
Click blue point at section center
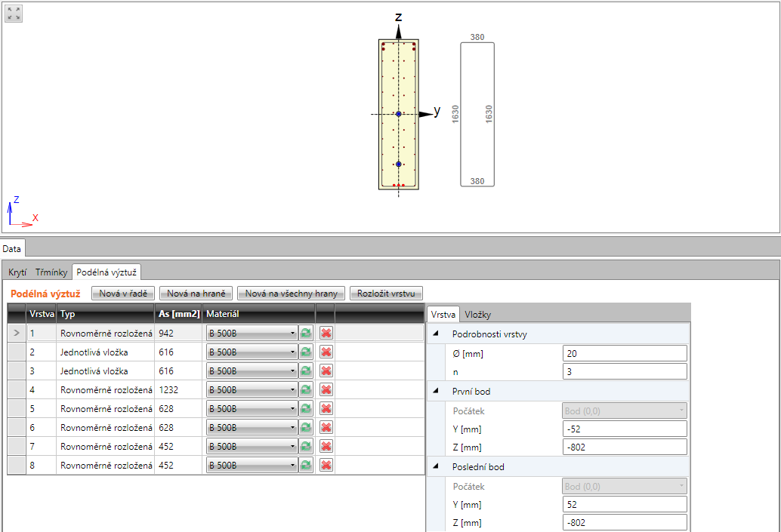[x=399, y=114]
